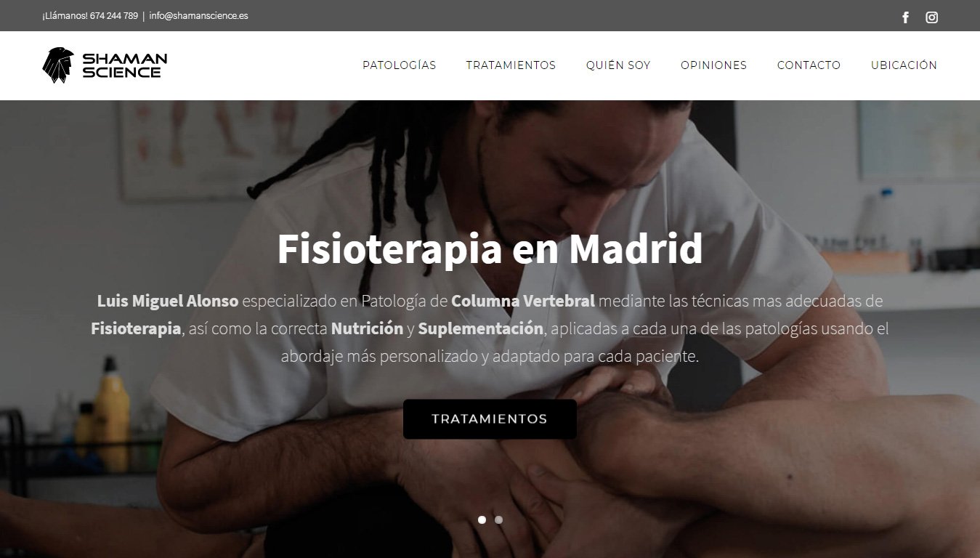Go to TRATAMIENTOS in the navigation bar

coord(511,65)
